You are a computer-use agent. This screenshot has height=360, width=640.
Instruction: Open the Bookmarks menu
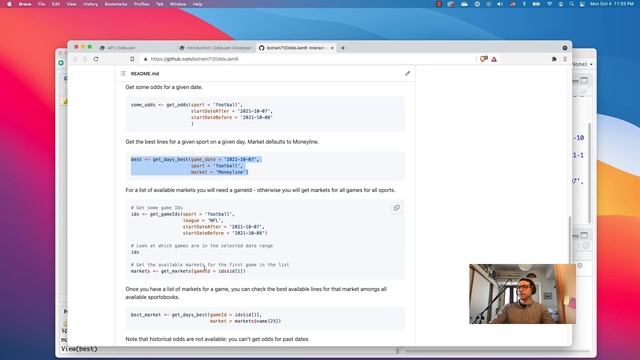[116, 4]
